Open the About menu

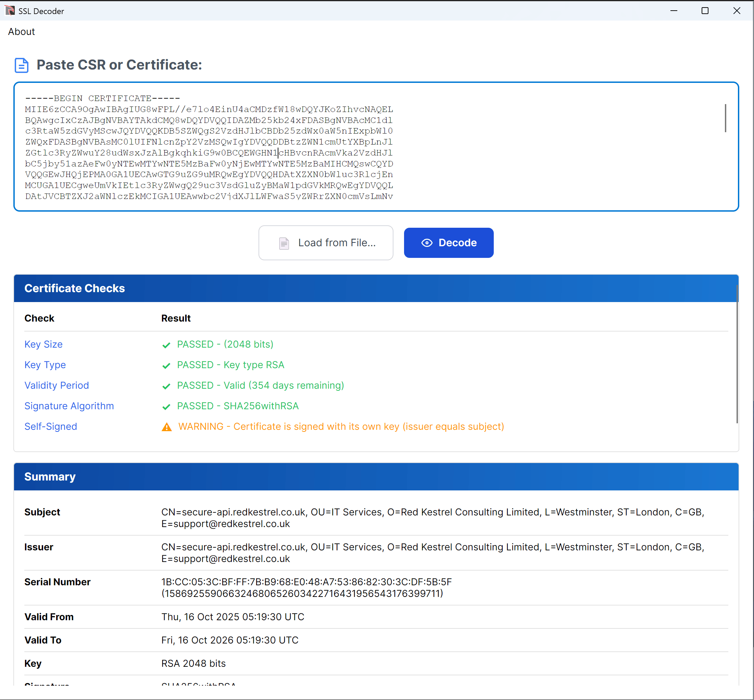pos(21,32)
